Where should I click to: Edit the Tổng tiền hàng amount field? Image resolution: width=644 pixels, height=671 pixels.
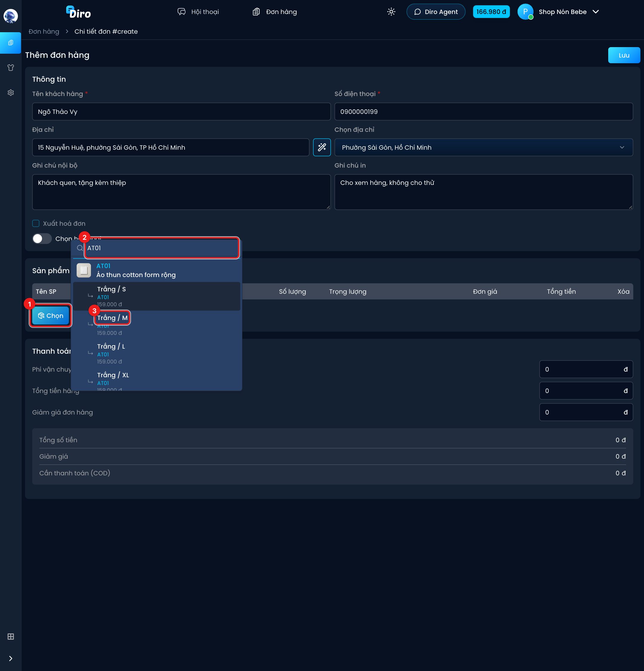tap(586, 391)
